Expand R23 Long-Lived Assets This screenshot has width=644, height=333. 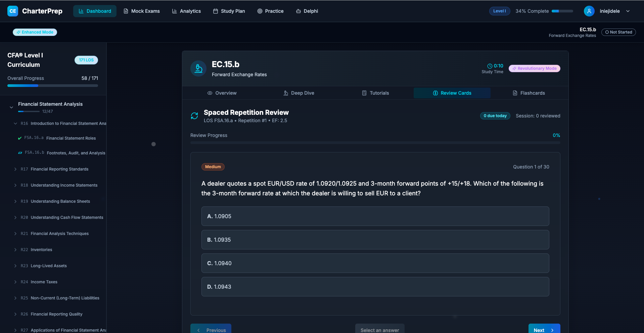pos(15,266)
